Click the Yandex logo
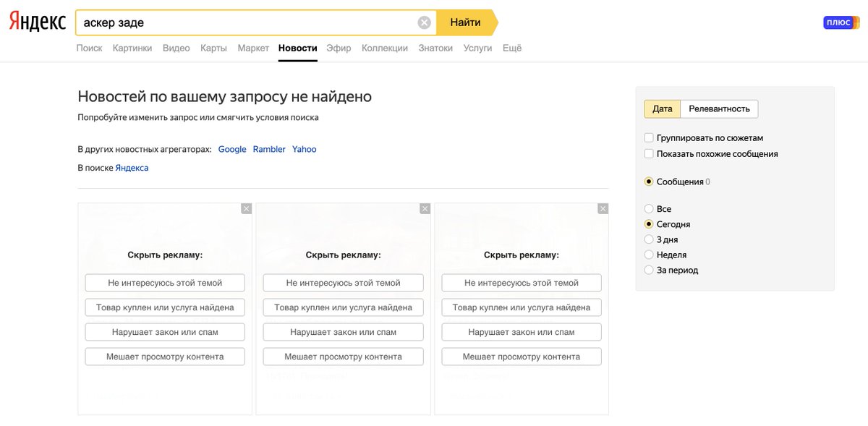This screenshot has width=868, height=426. [37, 22]
